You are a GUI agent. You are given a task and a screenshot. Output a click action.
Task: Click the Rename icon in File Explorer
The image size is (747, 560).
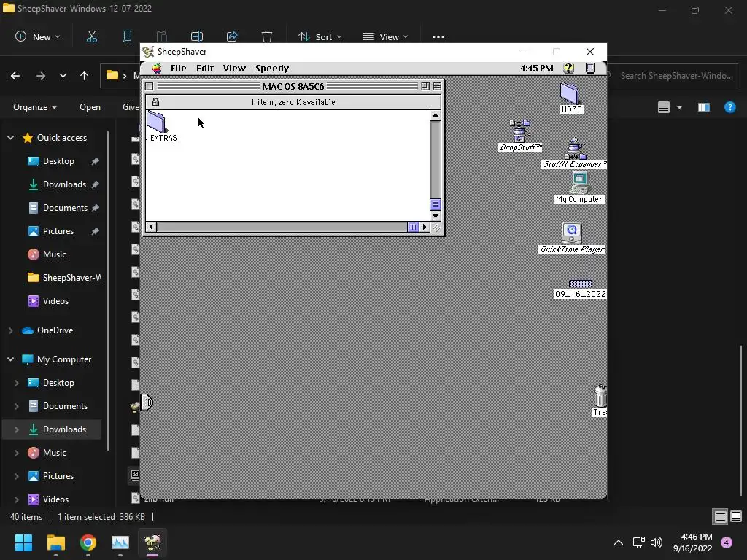[197, 36]
